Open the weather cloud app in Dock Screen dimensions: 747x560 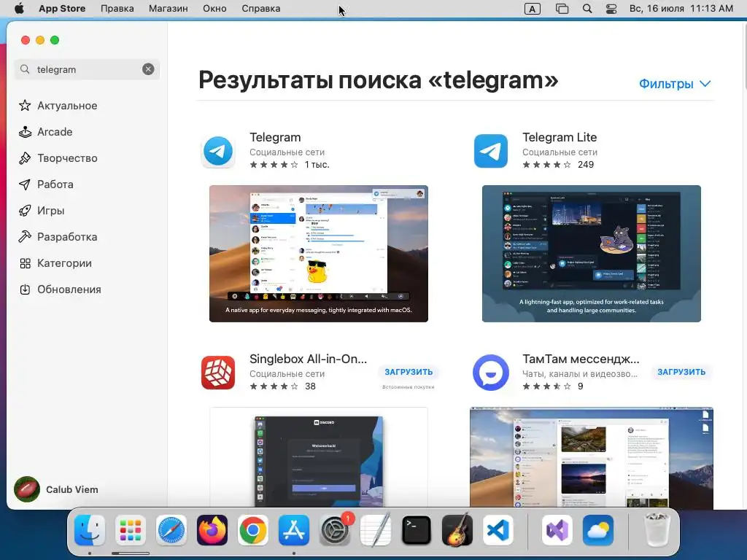click(x=598, y=530)
